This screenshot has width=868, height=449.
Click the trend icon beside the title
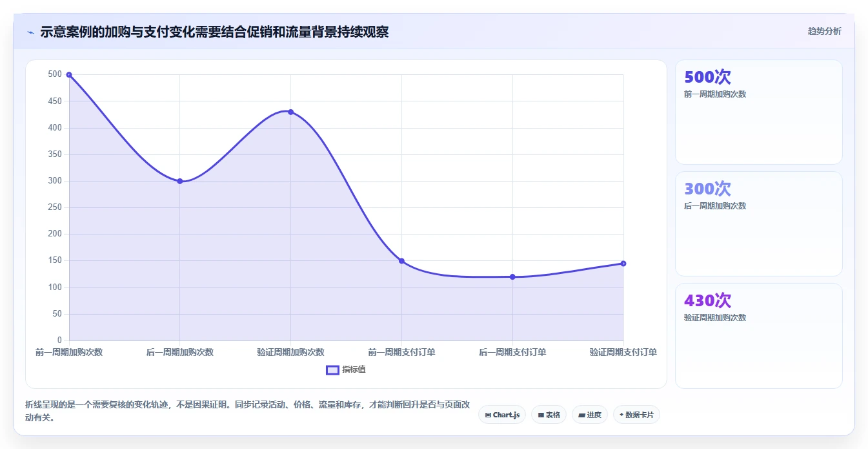coord(30,32)
